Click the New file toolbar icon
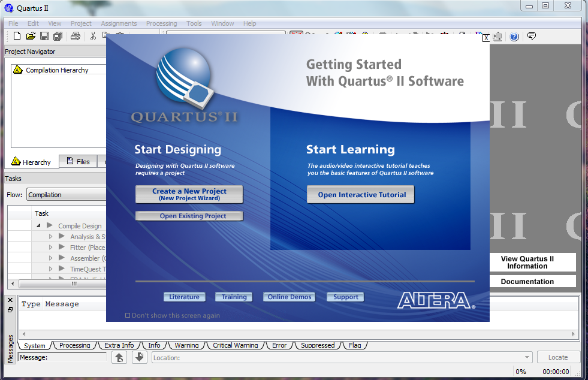 [x=17, y=36]
